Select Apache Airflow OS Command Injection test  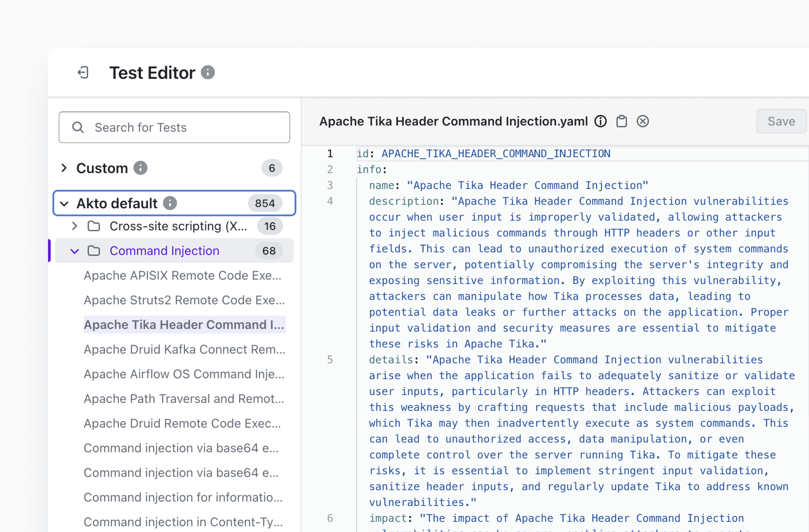tap(184, 374)
